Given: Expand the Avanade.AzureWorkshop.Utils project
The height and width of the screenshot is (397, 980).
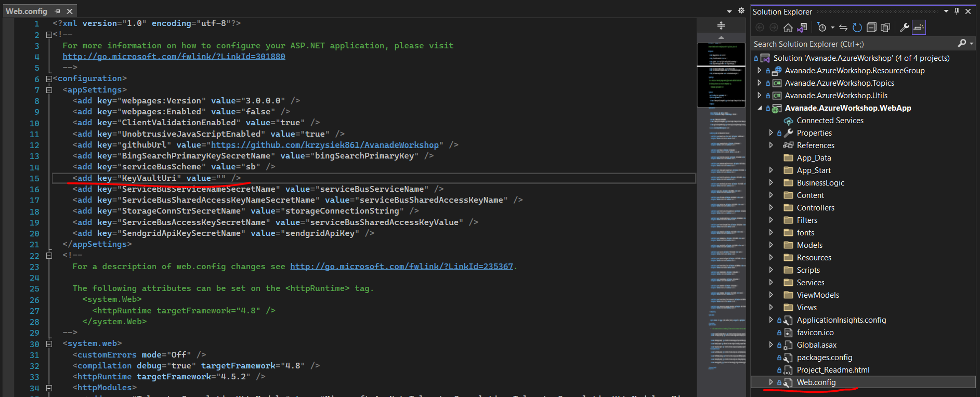Looking at the screenshot, I should [760, 95].
